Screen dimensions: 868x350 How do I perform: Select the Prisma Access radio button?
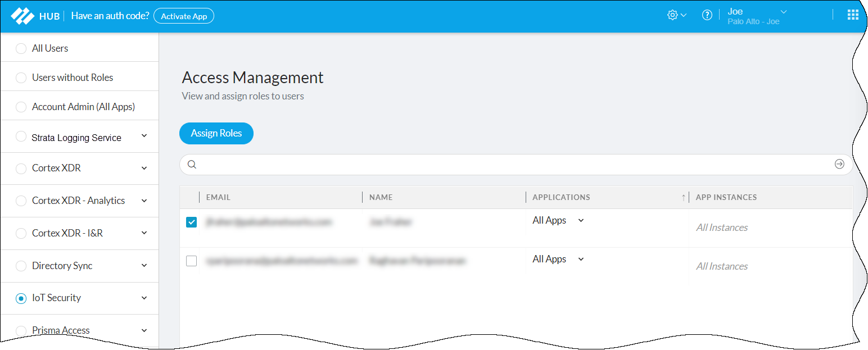pyautogui.click(x=21, y=331)
